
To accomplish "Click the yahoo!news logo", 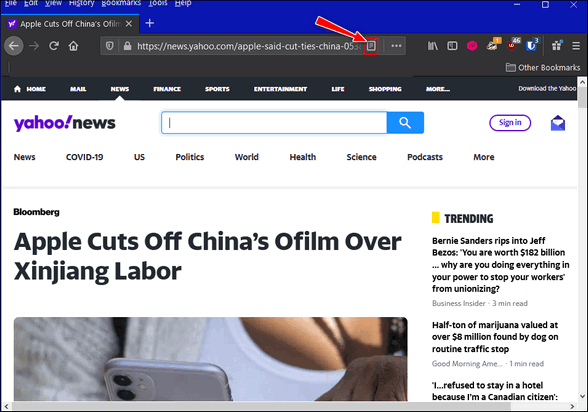I will pyautogui.click(x=64, y=123).
